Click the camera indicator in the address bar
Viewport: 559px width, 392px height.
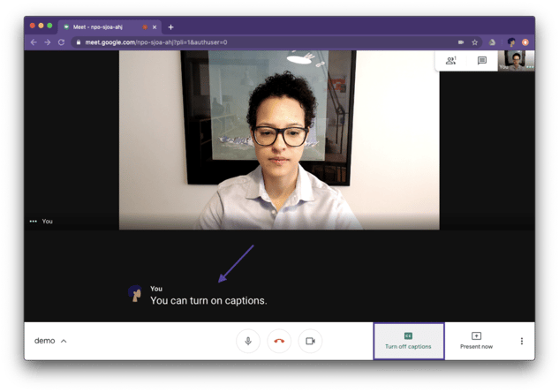[461, 42]
